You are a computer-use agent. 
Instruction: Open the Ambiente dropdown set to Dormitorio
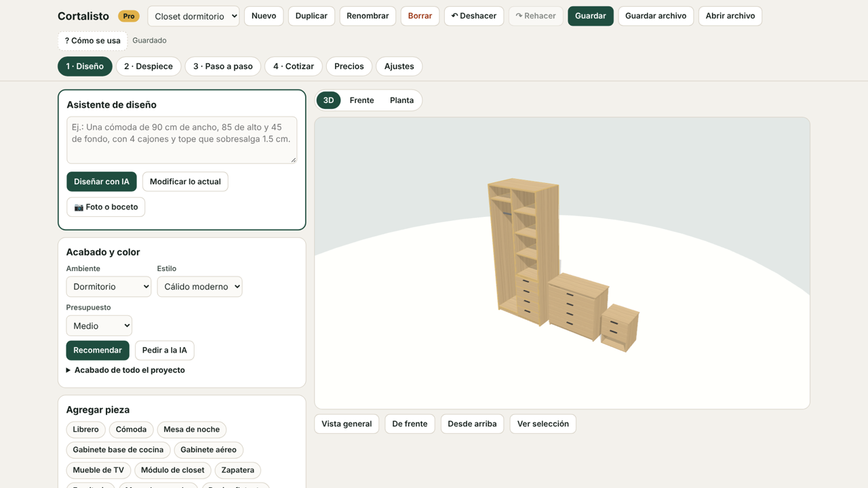pos(108,287)
